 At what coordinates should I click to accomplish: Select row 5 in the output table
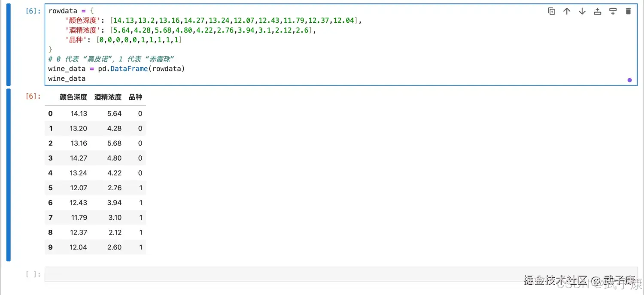pyautogui.click(x=94, y=188)
